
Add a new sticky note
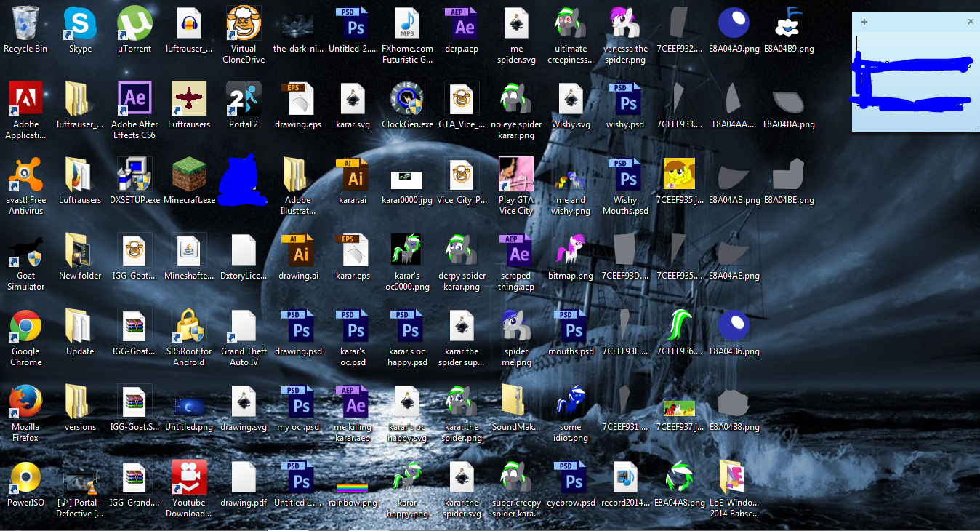point(863,22)
